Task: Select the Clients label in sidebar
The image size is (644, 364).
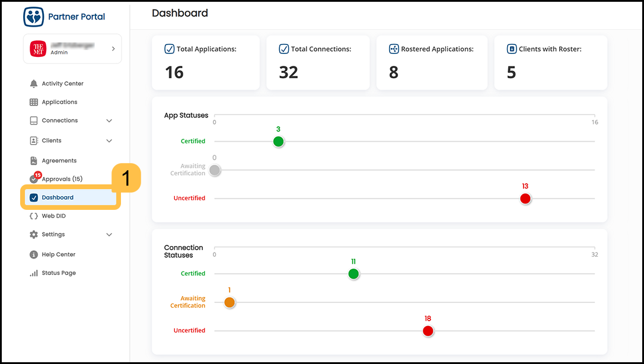Action: tap(52, 141)
